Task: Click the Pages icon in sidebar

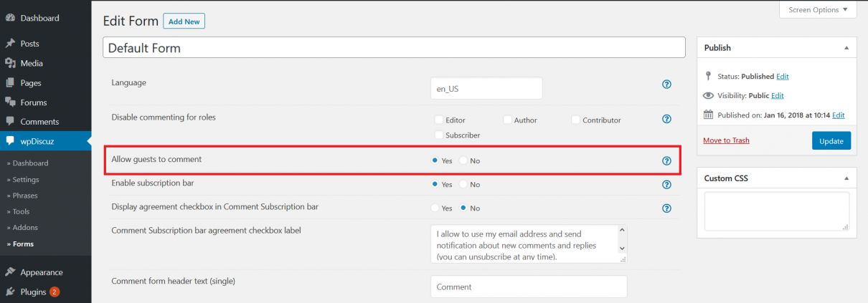Action: [x=10, y=82]
